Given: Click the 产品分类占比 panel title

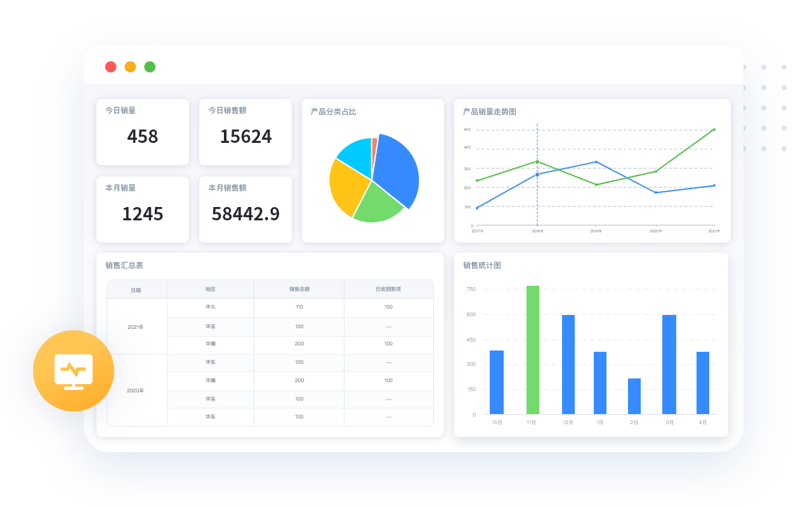Looking at the screenshot, I should click(334, 112).
